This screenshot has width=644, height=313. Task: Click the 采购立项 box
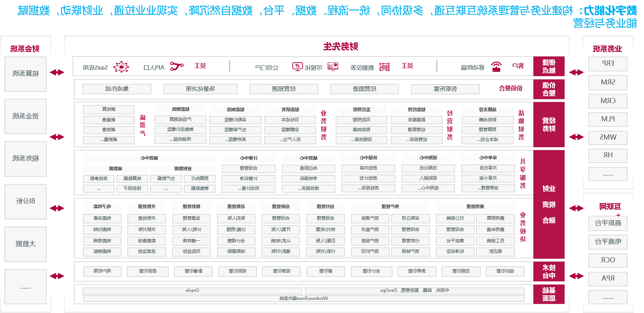(x=411, y=218)
